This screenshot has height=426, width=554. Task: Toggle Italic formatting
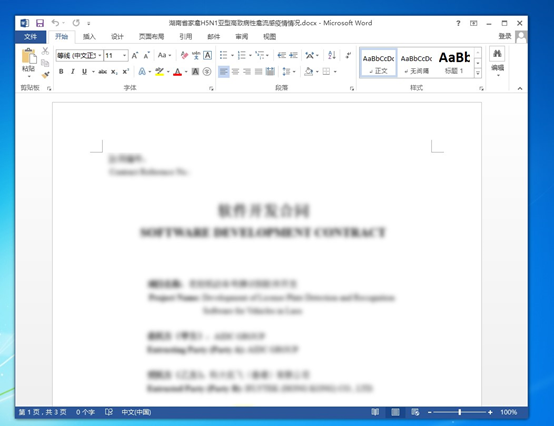pos(73,72)
